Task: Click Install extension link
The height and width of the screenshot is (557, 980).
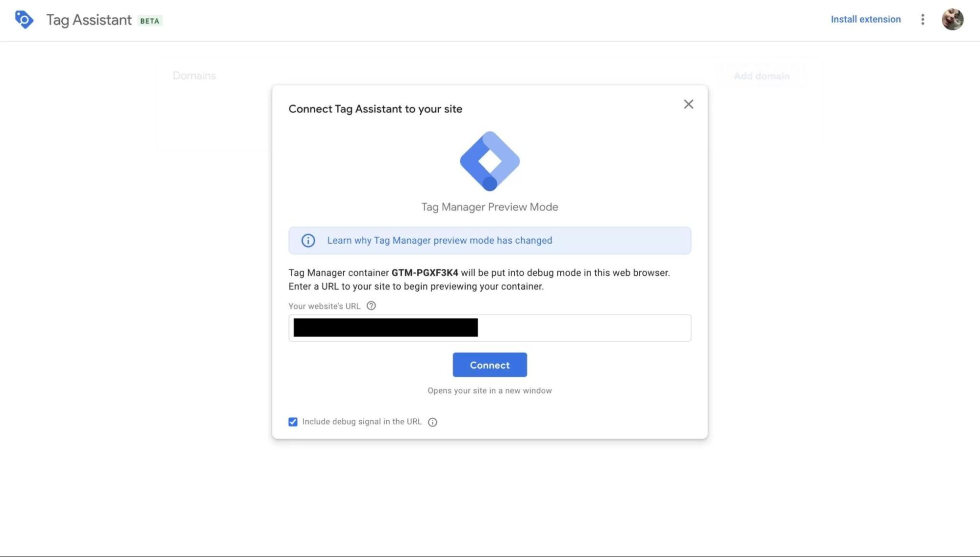Action: (866, 19)
